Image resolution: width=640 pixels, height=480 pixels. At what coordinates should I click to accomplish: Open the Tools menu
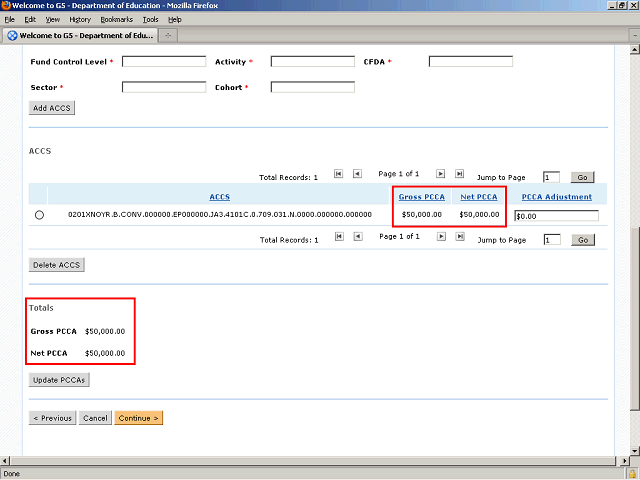[150, 20]
